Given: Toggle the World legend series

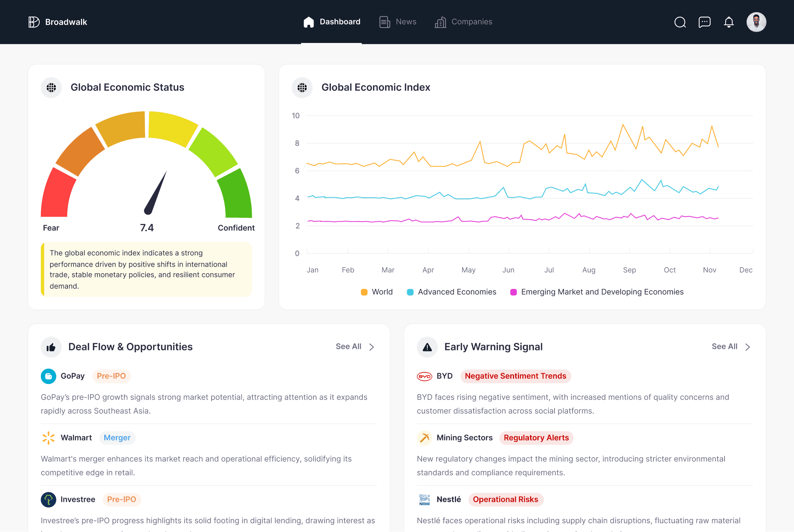Looking at the screenshot, I should tap(377, 292).
